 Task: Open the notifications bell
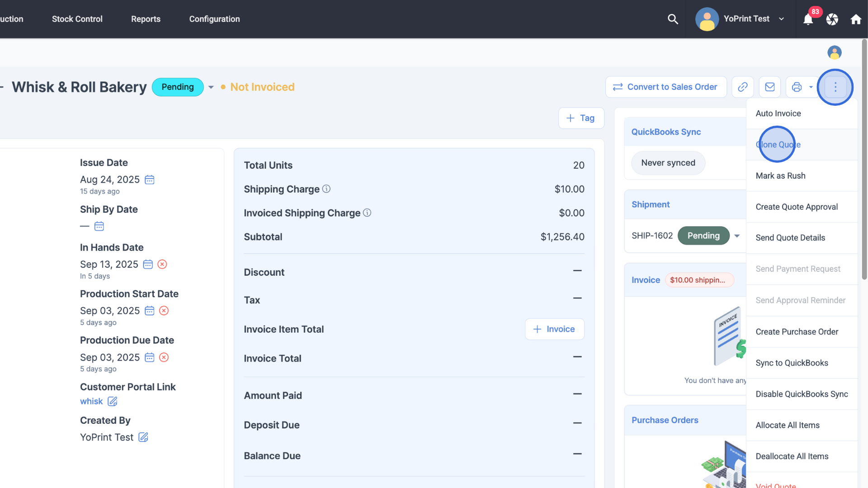(808, 19)
